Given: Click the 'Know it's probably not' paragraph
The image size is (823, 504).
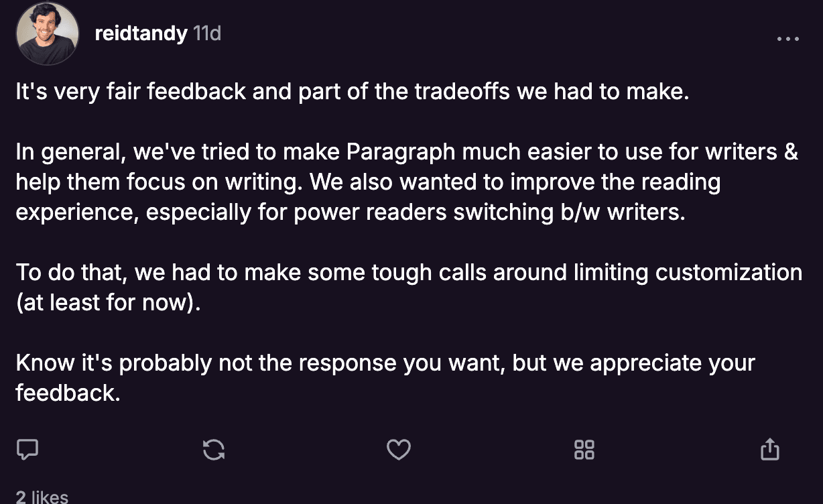Looking at the screenshot, I should pos(385,377).
